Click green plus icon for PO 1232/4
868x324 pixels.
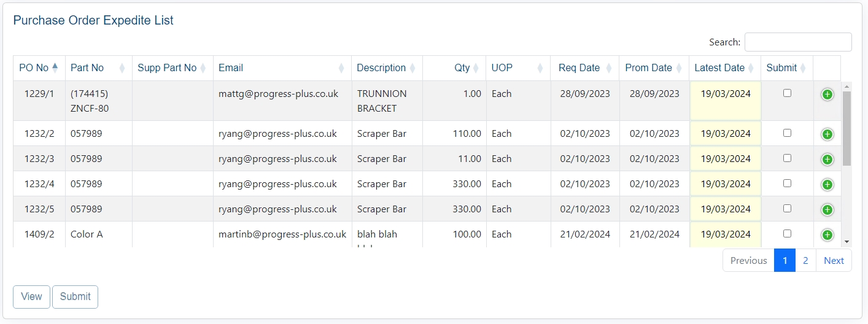[x=827, y=185]
